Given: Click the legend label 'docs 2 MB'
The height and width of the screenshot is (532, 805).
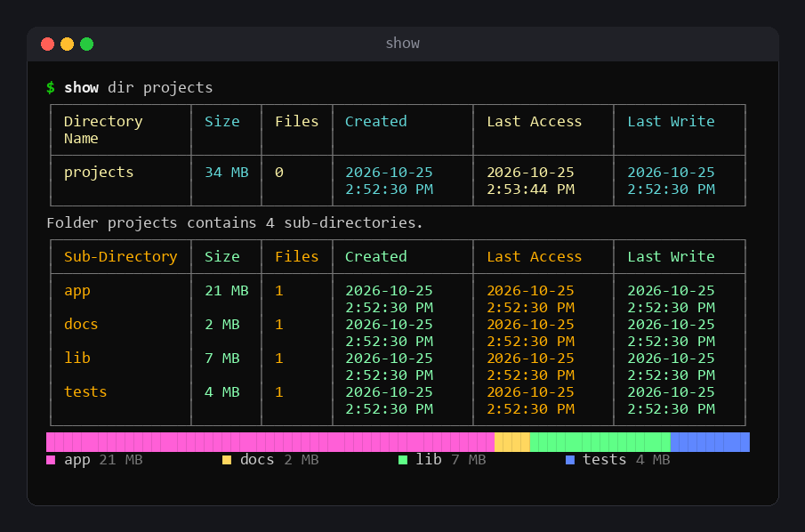Looking at the screenshot, I should [279, 460].
